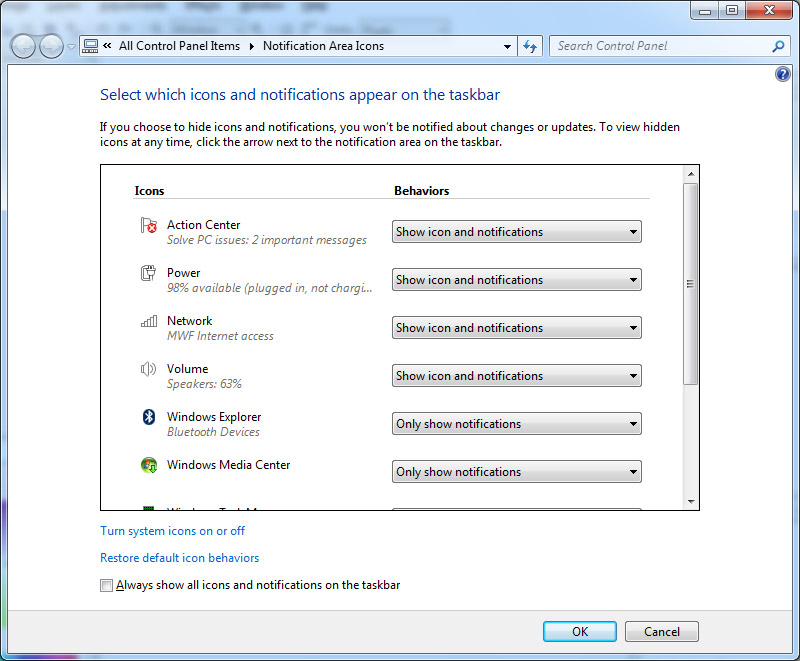Open Turn system icons on or off

point(172,531)
